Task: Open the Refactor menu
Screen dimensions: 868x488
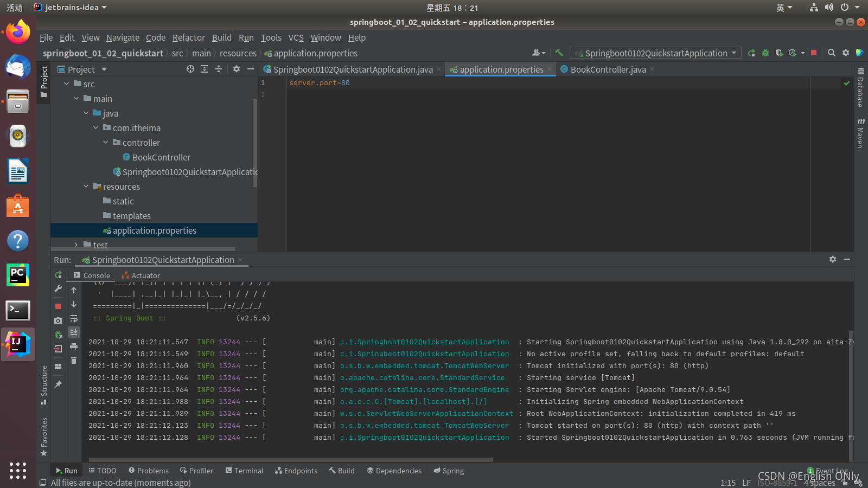Action: 188,37
